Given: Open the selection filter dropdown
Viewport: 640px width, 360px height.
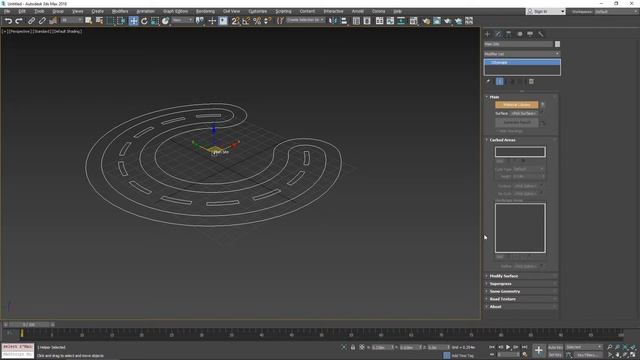Looking at the screenshot, I should point(71,20).
